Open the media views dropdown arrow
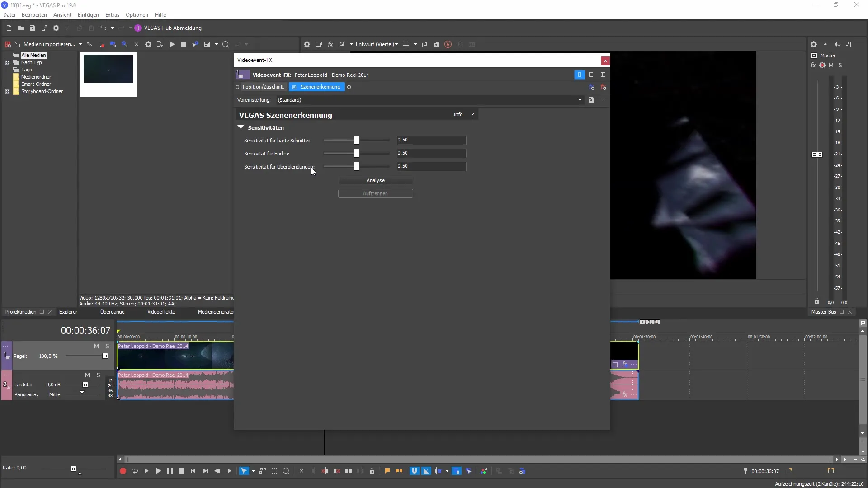The width and height of the screenshot is (868, 488). [216, 44]
